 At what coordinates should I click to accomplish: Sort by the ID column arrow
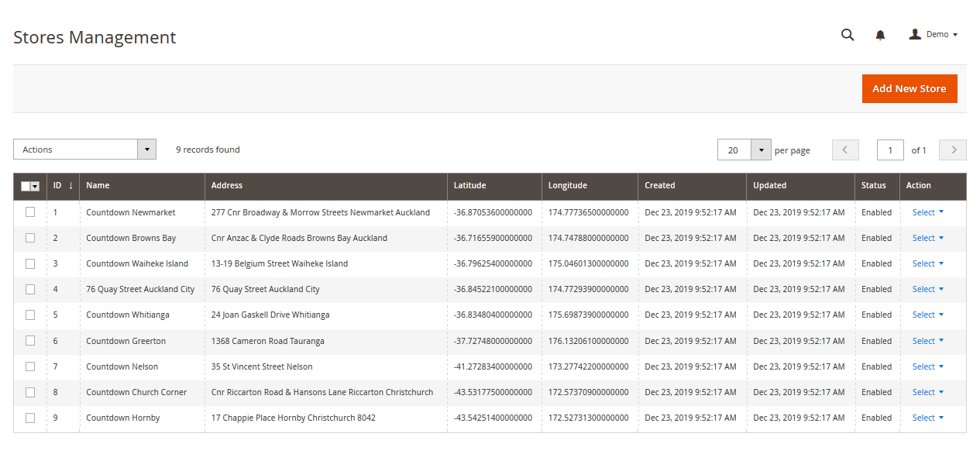pyautogui.click(x=70, y=186)
